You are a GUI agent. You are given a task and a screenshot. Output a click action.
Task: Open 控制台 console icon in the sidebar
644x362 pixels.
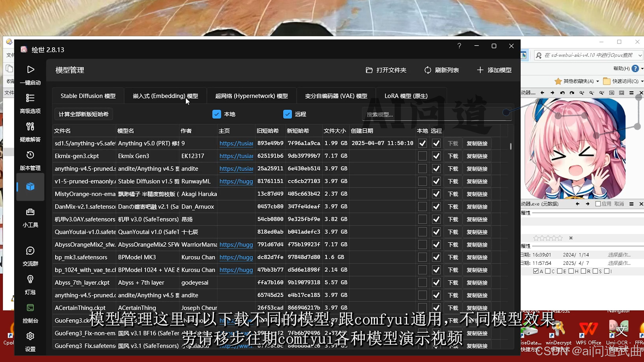tap(30, 308)
